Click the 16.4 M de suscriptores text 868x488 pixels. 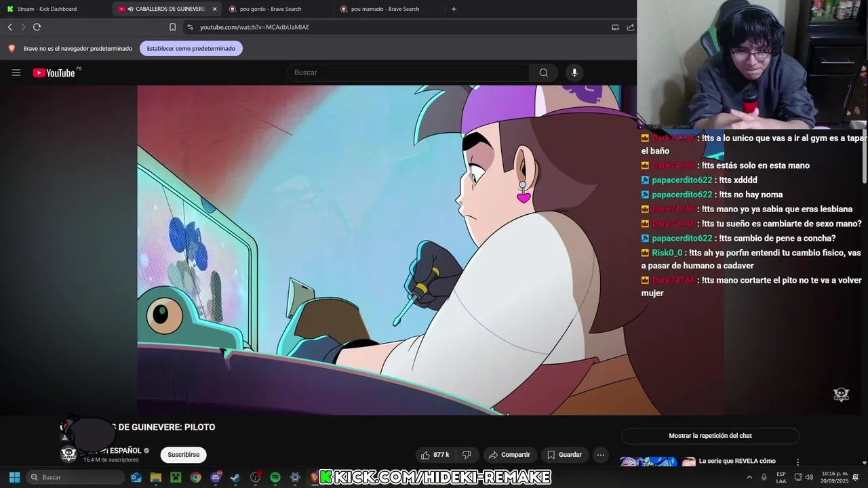click(111, 460)
